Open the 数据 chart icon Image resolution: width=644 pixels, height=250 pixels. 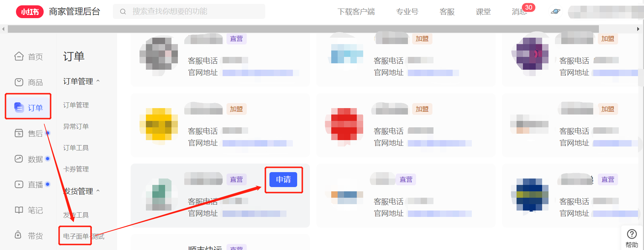[x=19, y=159]
